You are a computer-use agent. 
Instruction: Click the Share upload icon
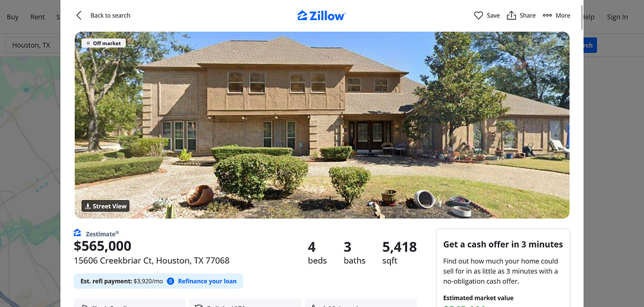[511, 15]
